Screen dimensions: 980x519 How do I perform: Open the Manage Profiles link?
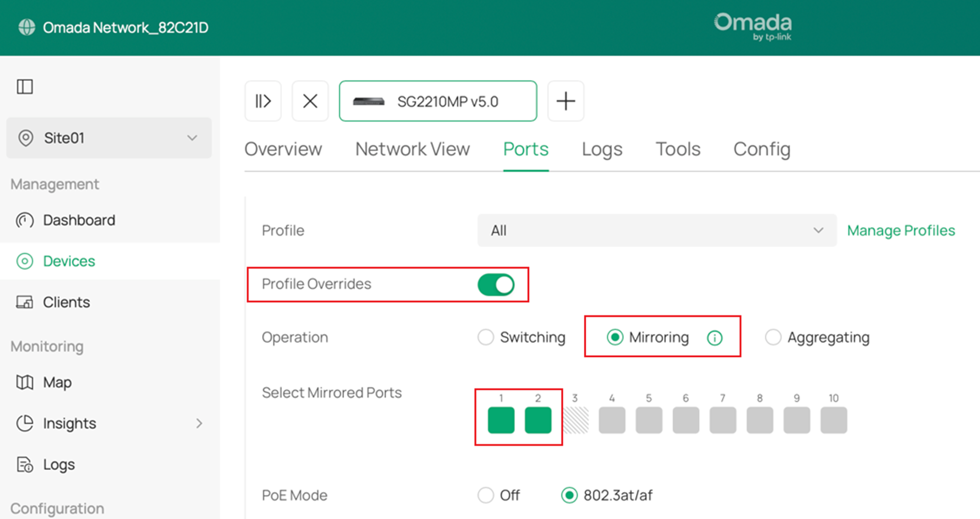pyautogui.click(x=901, y=231)
